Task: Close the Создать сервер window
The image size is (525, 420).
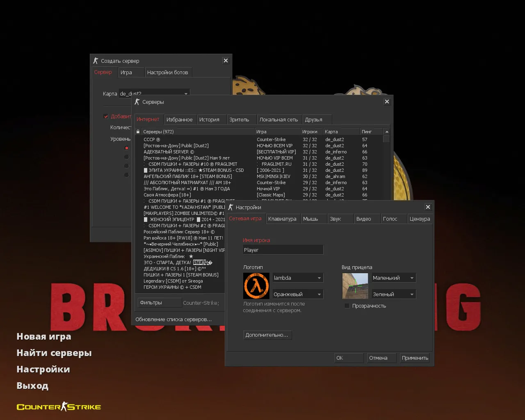Action: coord(226,61)
